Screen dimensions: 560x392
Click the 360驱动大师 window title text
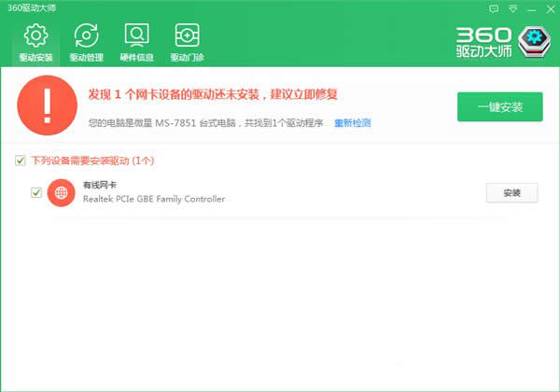[30, 7]
